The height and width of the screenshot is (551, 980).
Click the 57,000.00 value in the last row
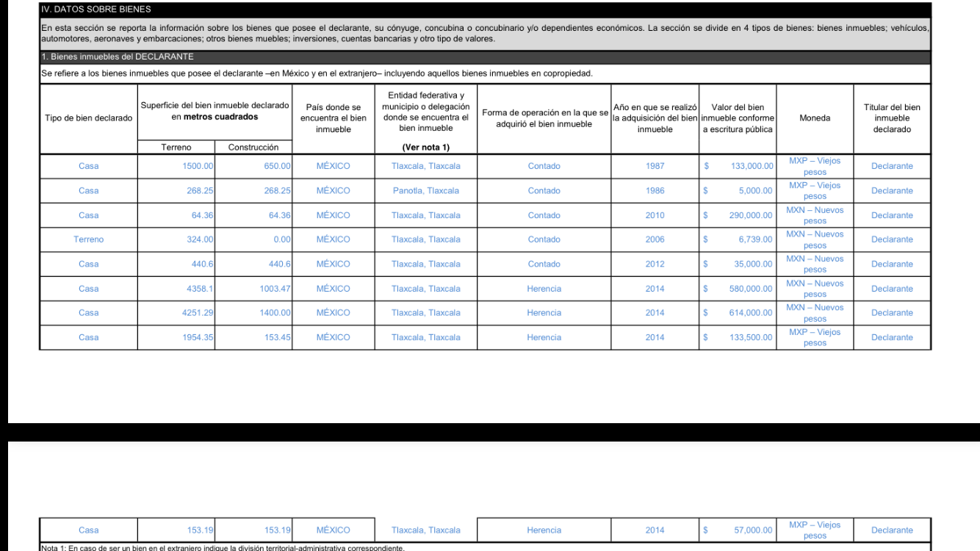pos(754,530)
